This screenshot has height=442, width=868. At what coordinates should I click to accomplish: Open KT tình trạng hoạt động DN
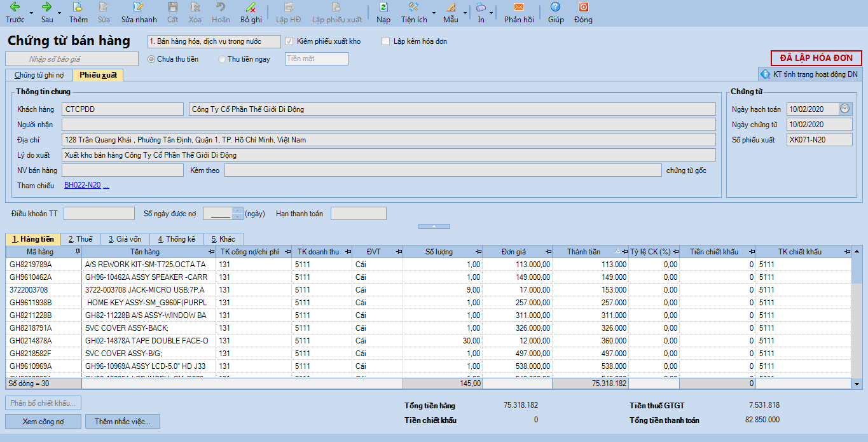pos(810,74)
